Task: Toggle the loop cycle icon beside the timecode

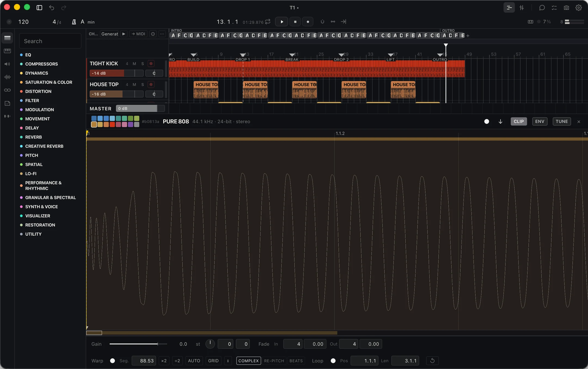Action: (x=268, y=21)
